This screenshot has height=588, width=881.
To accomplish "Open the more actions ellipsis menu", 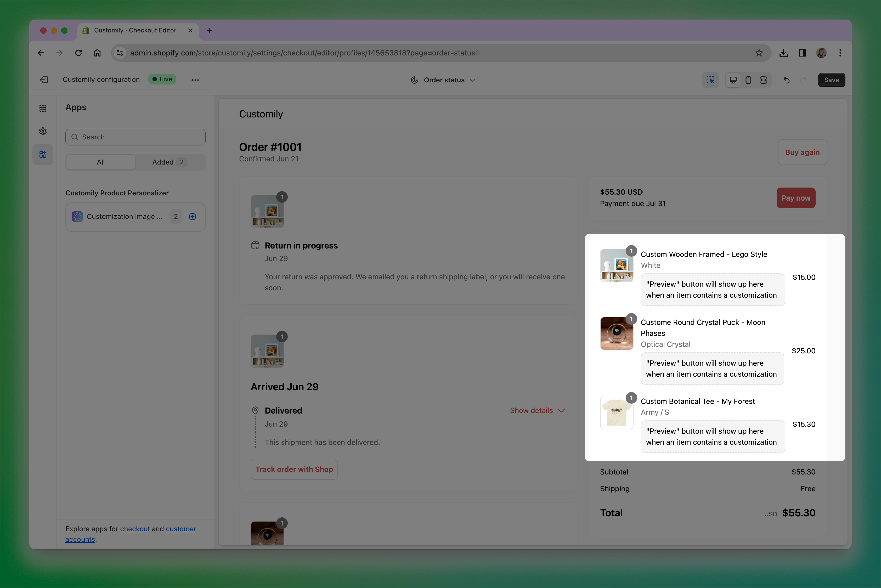I will click(x=195, y=80).
